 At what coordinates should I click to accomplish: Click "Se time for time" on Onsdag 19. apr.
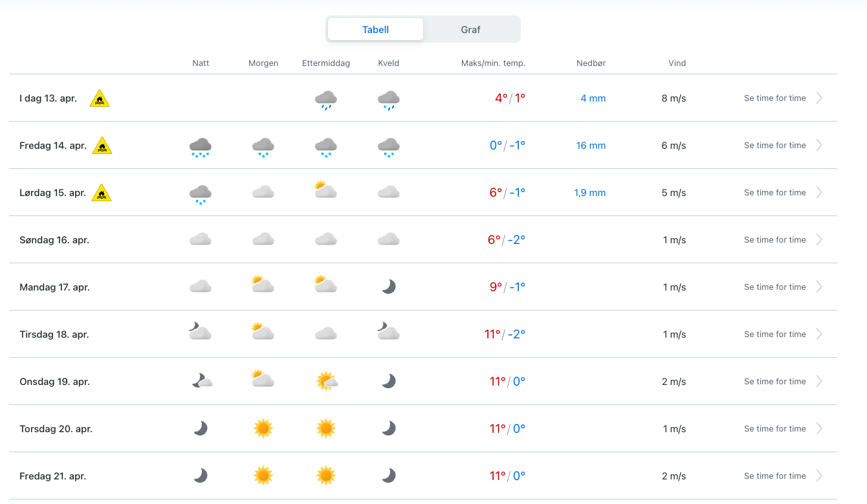(774, 381)
